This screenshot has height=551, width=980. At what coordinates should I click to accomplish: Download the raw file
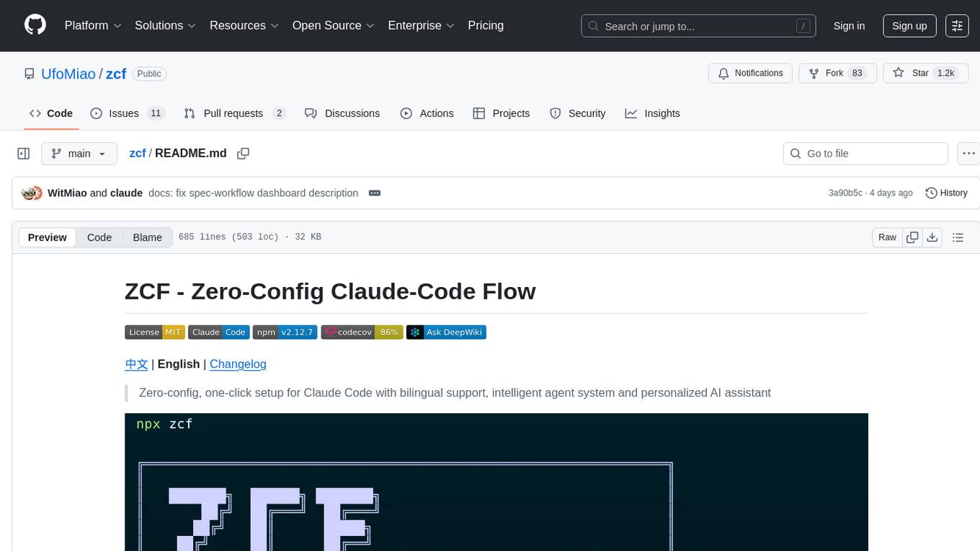point(932,237)
